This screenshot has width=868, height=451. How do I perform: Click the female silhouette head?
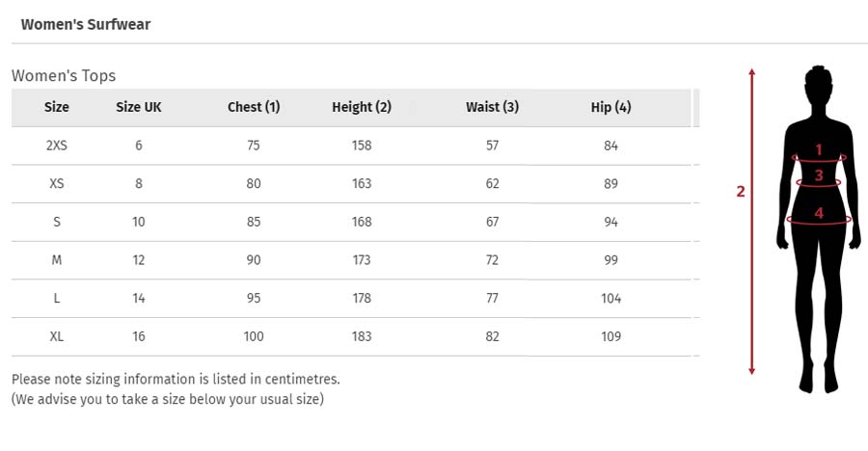click(x=819, y=85)
